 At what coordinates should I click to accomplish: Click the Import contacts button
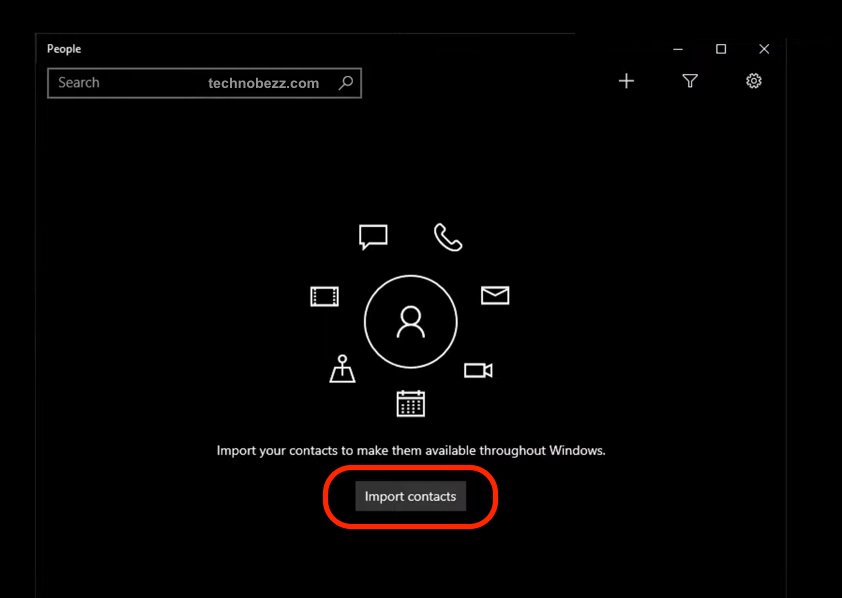tap(410, 496)
